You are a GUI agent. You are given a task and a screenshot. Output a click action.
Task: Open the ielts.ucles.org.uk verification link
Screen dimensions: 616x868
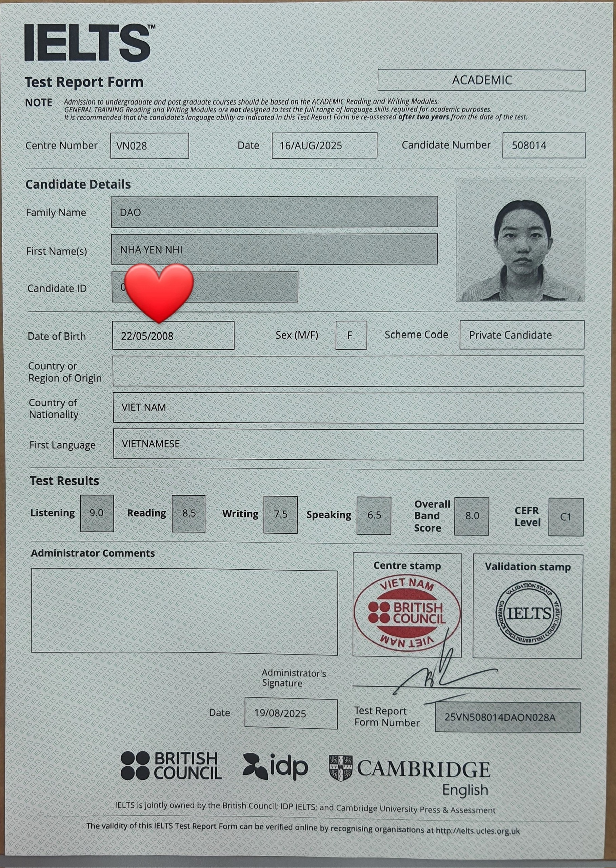tap(478, 831)
